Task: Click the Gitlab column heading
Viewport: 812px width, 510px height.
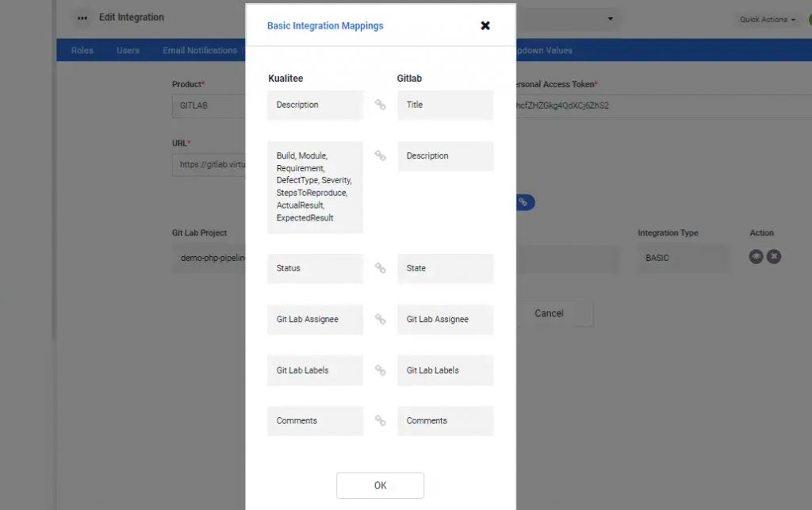Action: click(409, 79)
